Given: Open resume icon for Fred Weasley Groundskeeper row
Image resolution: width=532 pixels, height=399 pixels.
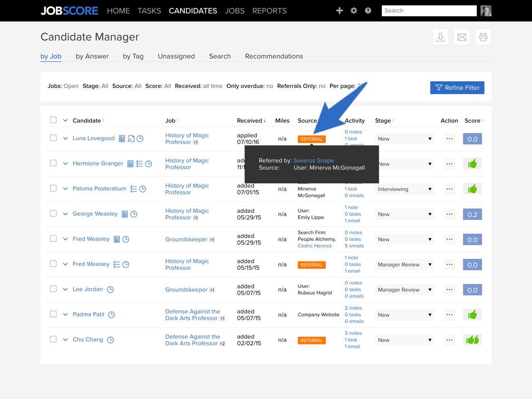Looking at the screenshot, I should tap(117, 239).
